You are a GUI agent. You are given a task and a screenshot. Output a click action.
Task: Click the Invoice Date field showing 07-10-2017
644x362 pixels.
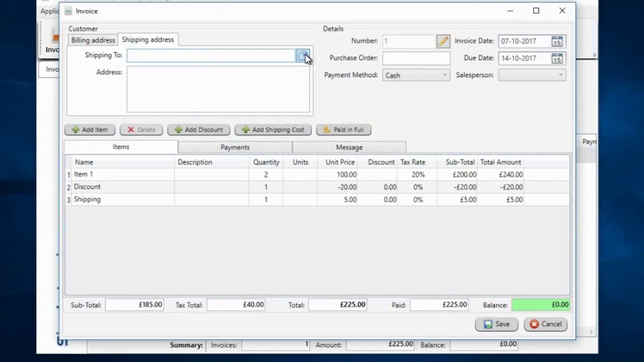pos(524,41)
